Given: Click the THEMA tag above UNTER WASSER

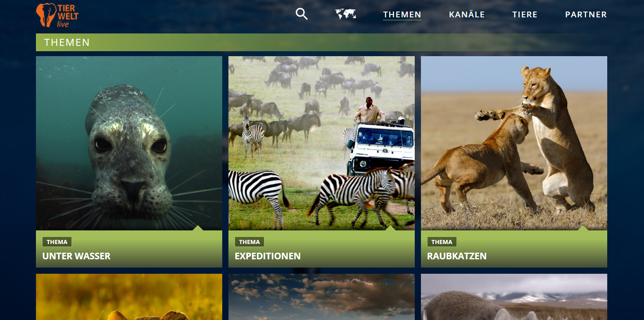Looking at the screenshot, I should tap(57, 242).
